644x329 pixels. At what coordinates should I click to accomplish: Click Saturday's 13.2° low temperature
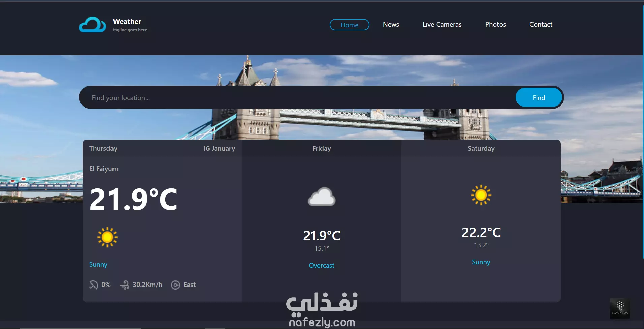pos(481,245)
